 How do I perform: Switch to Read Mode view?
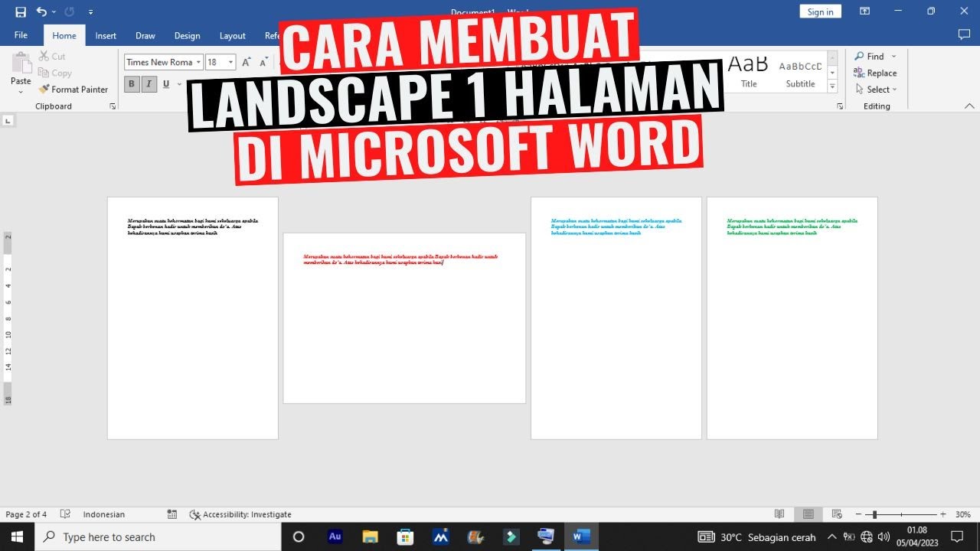point(779,514)
